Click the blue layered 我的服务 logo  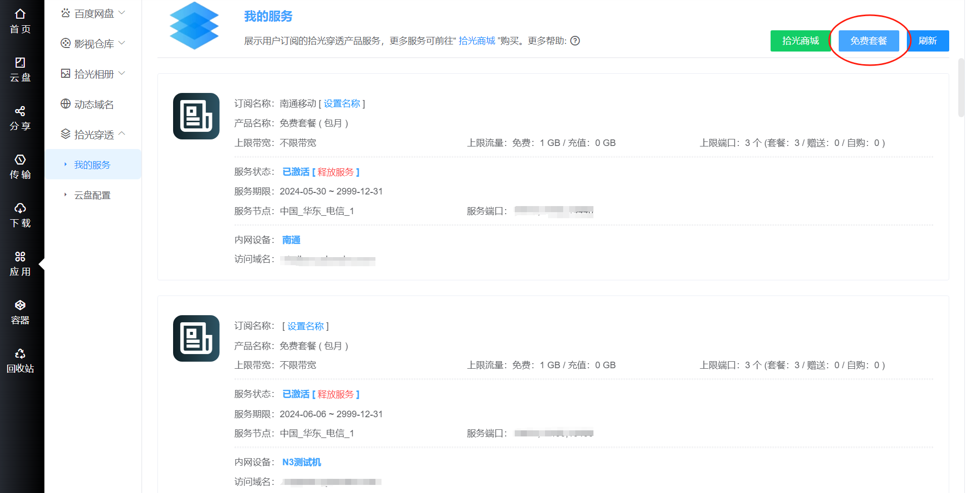pyautogui.click(x=194, y=26)
